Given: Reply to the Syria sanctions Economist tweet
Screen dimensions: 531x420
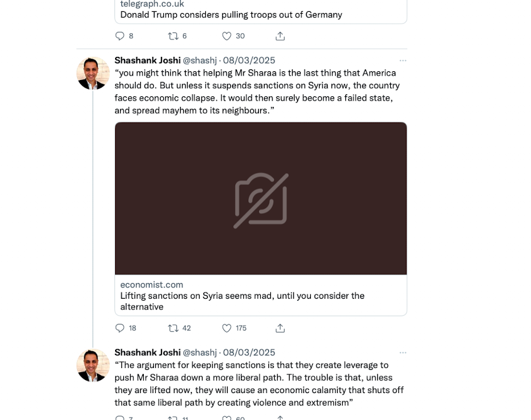Looking at the screenshot, I should pos(121,328).
